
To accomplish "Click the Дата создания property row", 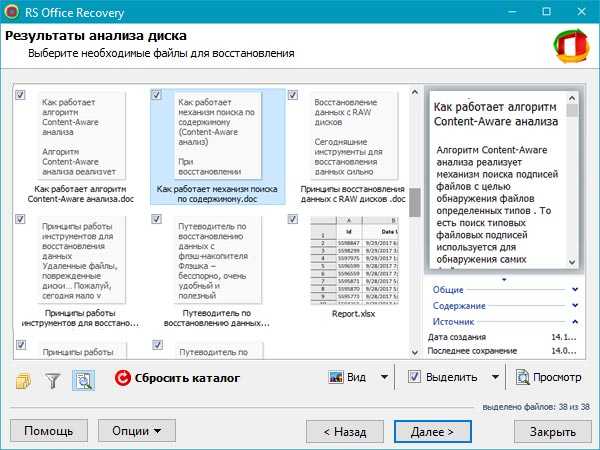I will (502, 337).
